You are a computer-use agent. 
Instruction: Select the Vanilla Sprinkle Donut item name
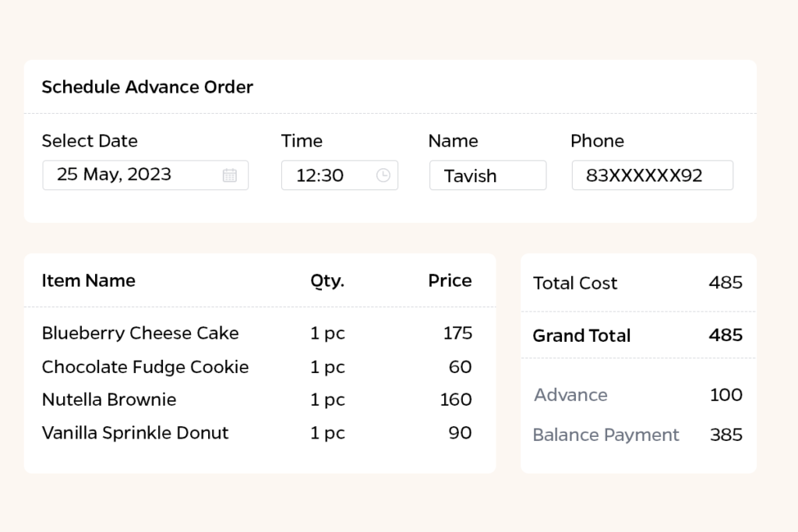135,433
